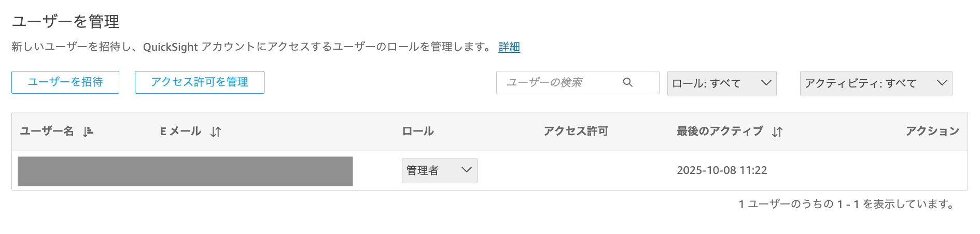Click the 2025-10-08 11:22 last active timestamp
Viewport: 980px width, 234px height.
721,170
